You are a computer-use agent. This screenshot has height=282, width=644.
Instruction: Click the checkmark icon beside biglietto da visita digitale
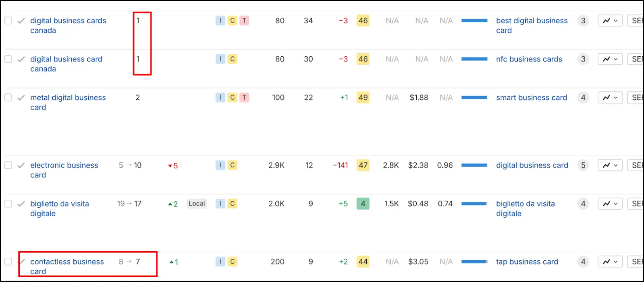point(21,203)
